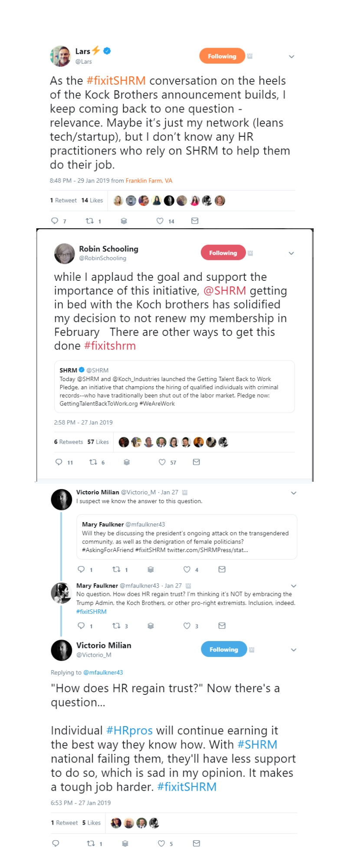
Task: Open the @SHRM mention in Robin's tweet
Action: tap(224, 291)
